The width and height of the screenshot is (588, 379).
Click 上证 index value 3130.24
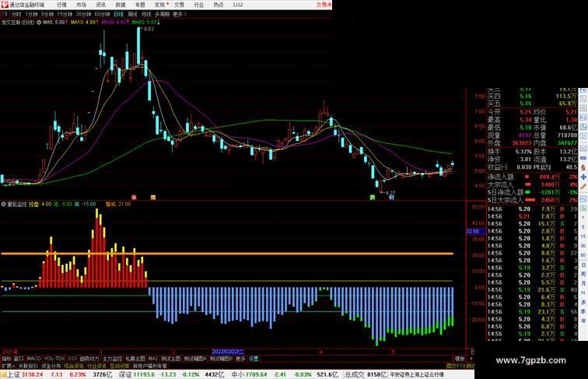tap(32, 374)
